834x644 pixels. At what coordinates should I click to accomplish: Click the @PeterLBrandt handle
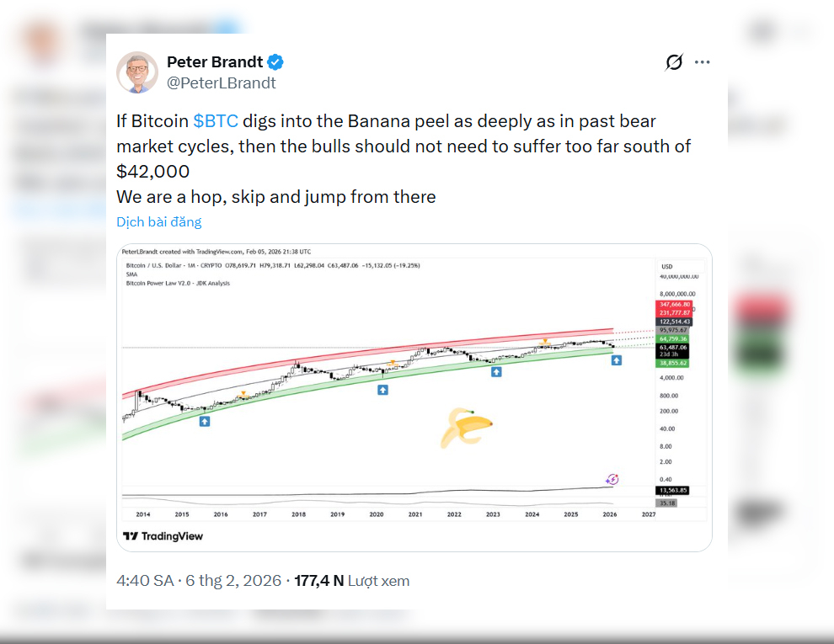[221, 83]
